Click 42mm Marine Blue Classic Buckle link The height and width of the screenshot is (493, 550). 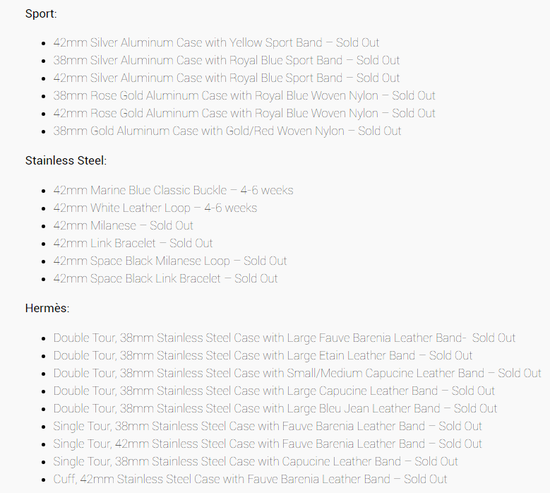(x=173, y=190)
